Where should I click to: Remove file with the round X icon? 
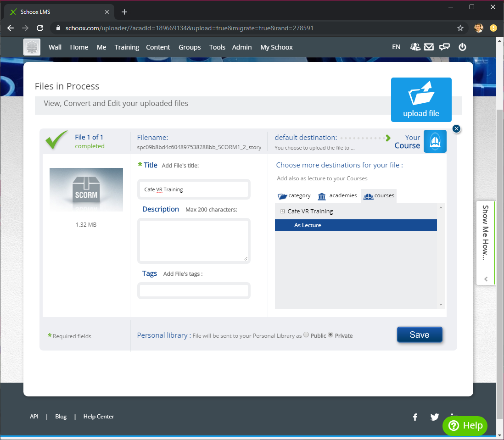pos(456,129)
